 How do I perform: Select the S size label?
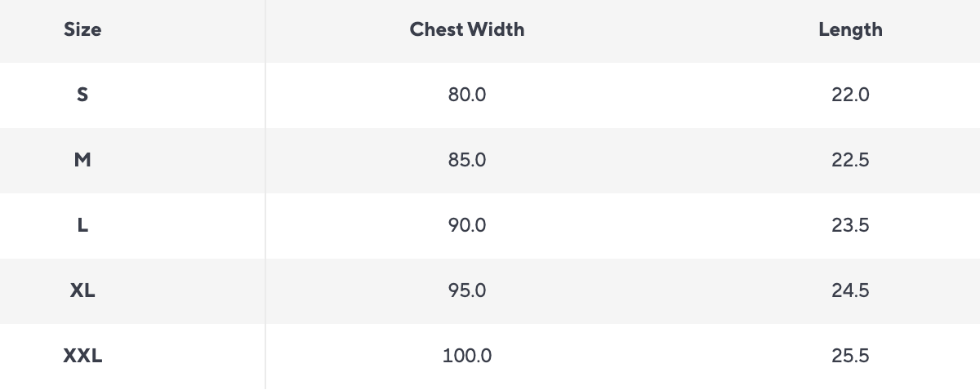pyautogui.click(x=82, y=95)
